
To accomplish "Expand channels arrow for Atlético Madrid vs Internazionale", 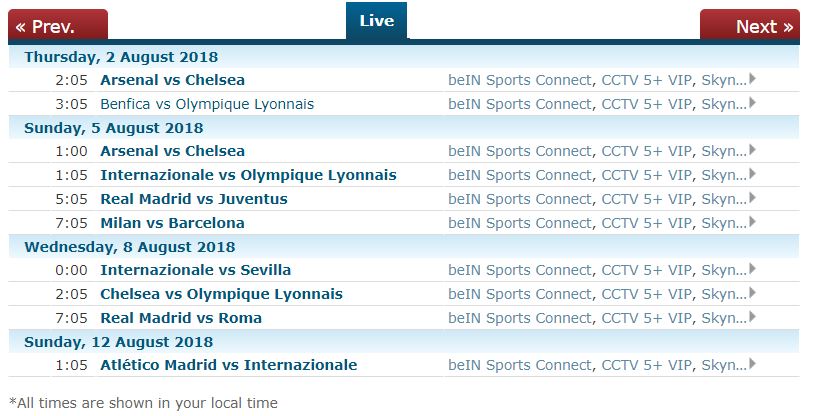I will coord(752,364).
